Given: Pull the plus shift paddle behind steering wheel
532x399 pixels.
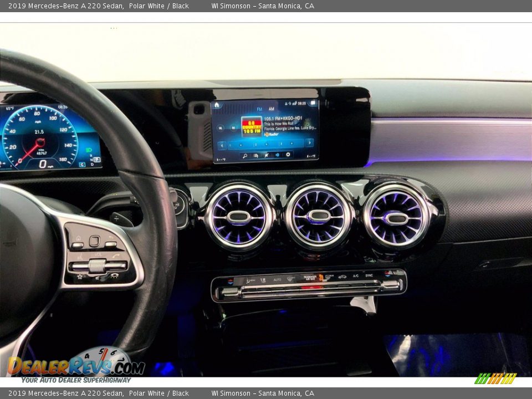Looking at the screenshot, I should 119,219.
